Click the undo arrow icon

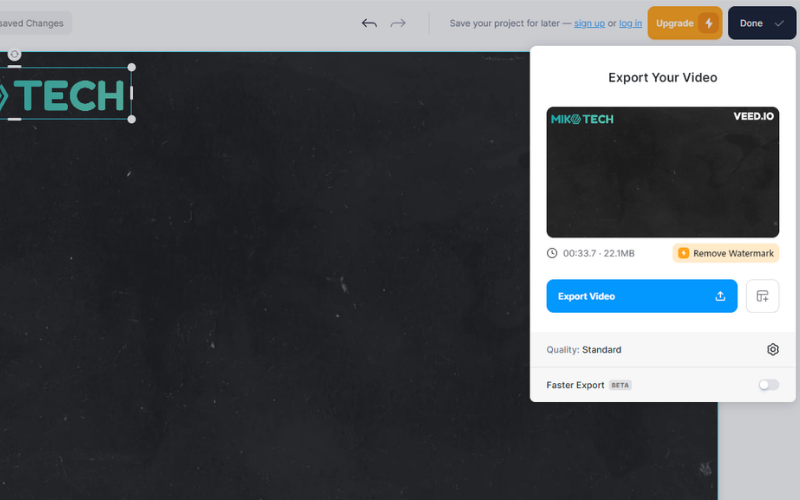point(369,23)
